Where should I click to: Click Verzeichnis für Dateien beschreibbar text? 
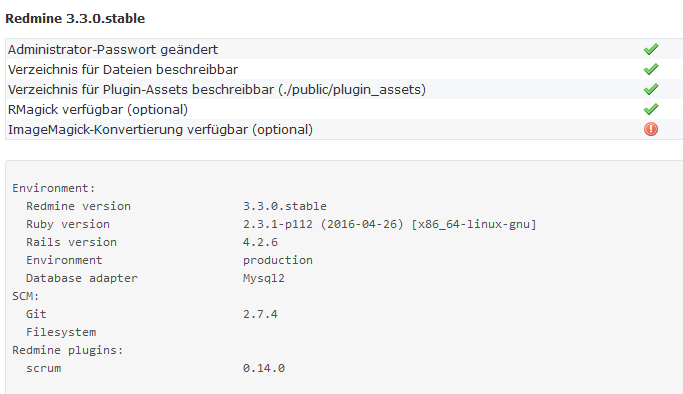[x=123, y=70]
